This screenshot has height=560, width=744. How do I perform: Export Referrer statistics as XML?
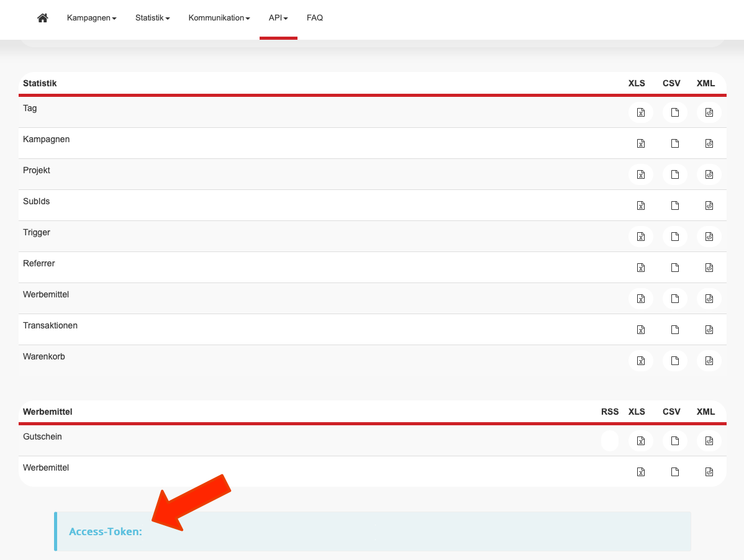click(709, 268)
